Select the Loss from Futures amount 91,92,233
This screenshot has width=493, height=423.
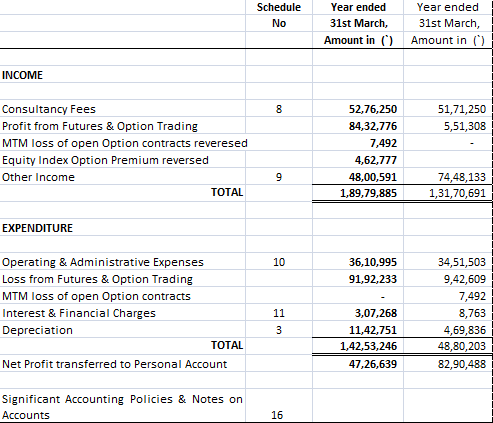point(358,279)
